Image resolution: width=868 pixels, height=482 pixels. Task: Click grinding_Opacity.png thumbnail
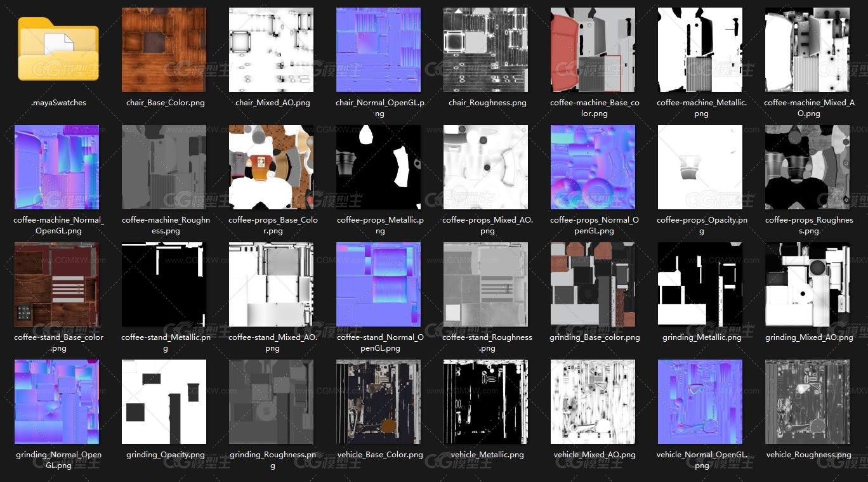pos(164,402)
